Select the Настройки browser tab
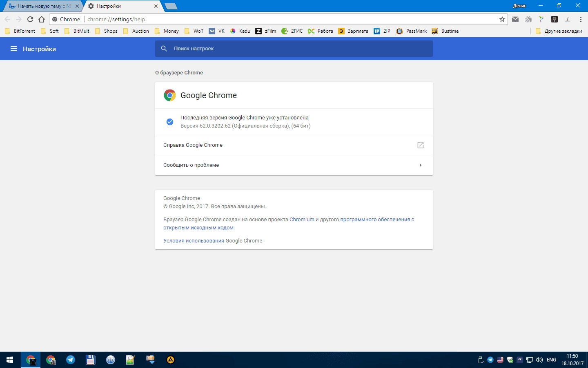The width and height of the screenshot is (588, 368). tap(122, 6)
